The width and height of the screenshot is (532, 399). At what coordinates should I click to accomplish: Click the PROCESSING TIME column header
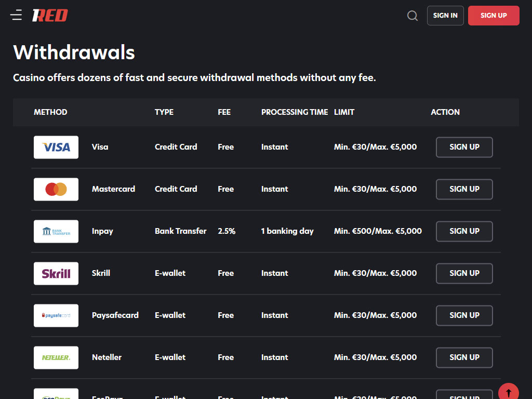[x=295, y=112]
